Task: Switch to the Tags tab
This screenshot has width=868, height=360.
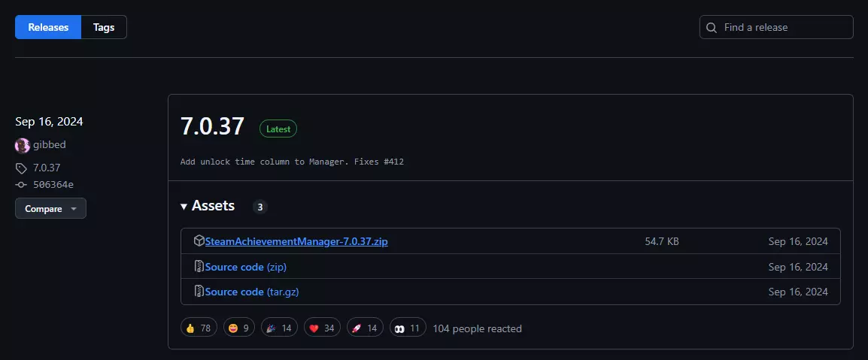Action: (x=104, y=27)
